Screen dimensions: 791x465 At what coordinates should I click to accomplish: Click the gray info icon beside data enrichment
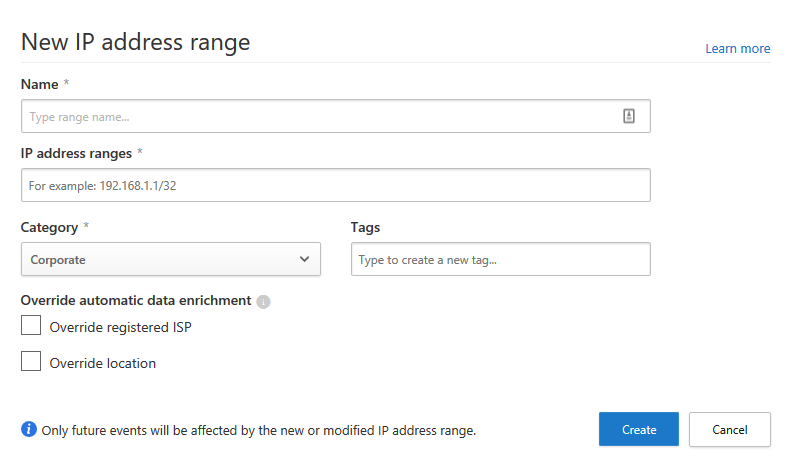click(x=264, y=302)
